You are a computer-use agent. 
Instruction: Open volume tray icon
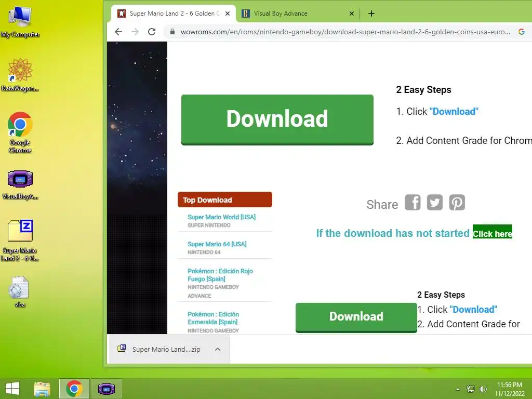(x=483, y=389)
